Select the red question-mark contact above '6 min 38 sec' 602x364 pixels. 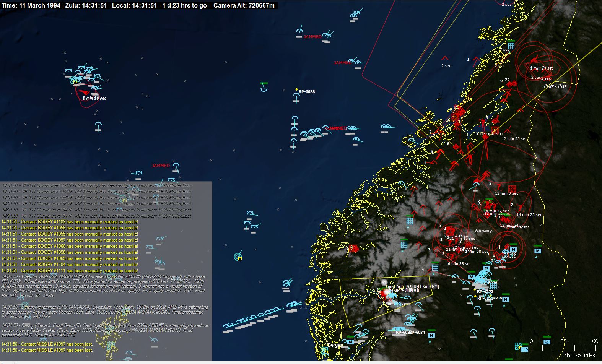452,257
